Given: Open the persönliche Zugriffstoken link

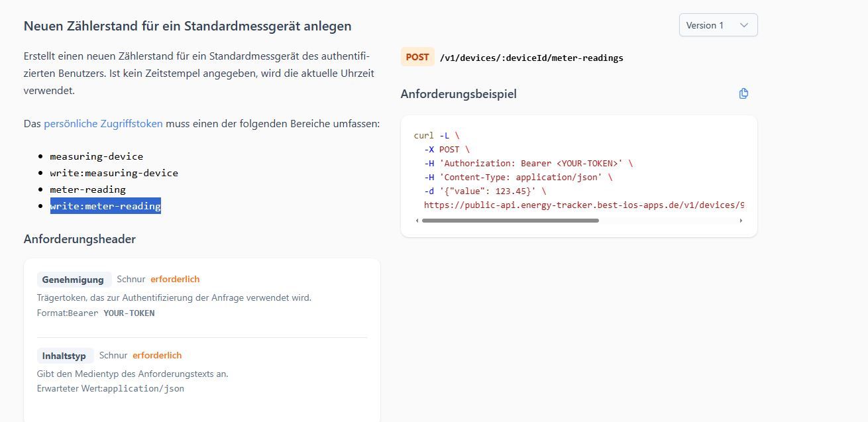Looking at the screenshot, I should (x=103, y=123).
